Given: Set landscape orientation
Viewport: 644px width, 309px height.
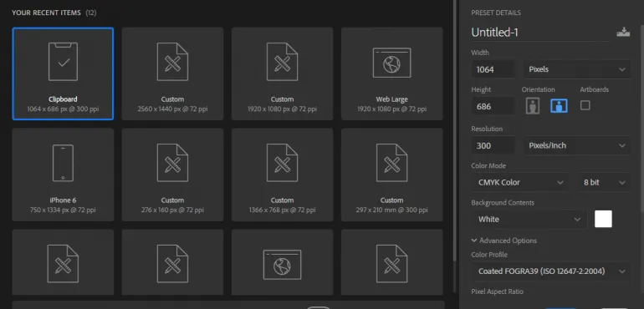Looking at the screenshot, I should click(559, 106).
